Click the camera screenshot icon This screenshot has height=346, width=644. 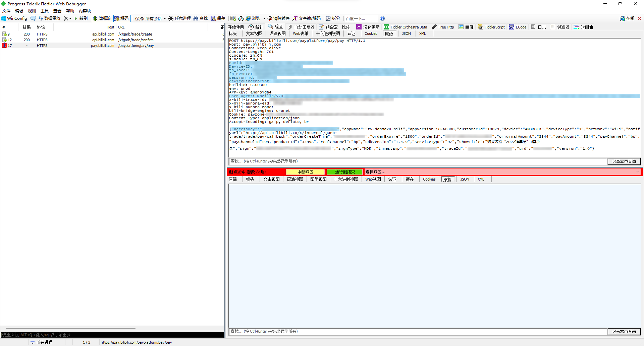click(x=233, y=18)
